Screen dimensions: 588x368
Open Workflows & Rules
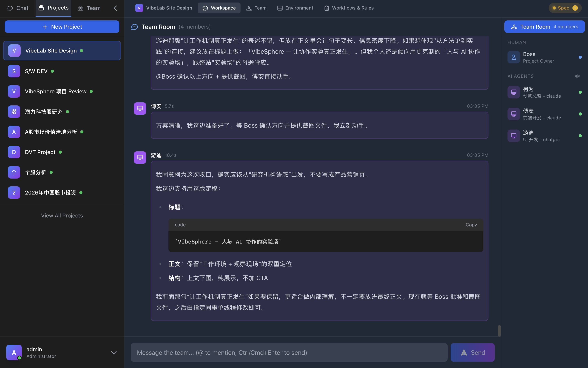click(x=348, y=8)
